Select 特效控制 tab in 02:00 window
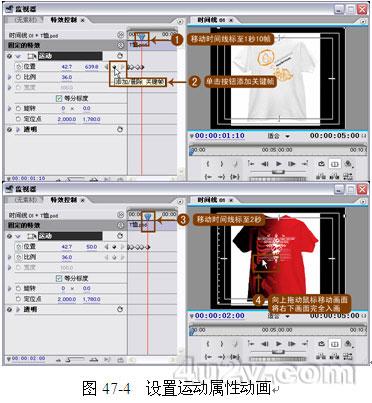Viewport: 372px width, 403px height. [63, 200]
